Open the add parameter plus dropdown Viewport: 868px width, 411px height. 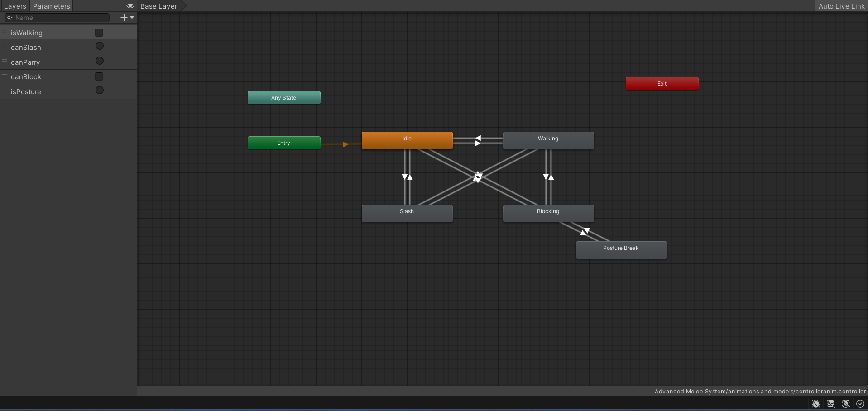click(127, 18)
